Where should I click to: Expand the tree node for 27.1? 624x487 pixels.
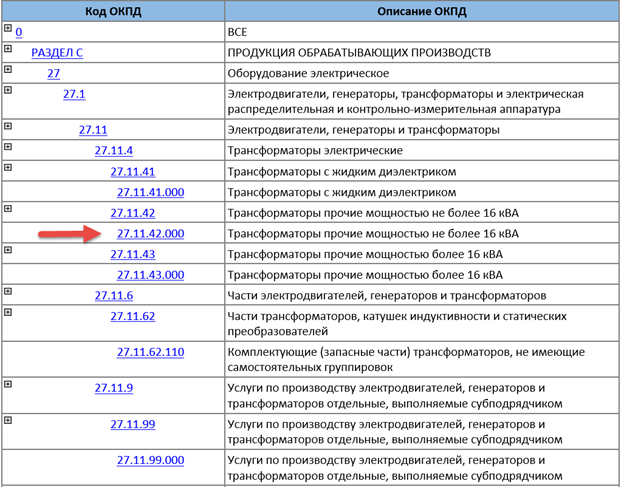click(x=8, y=90)
